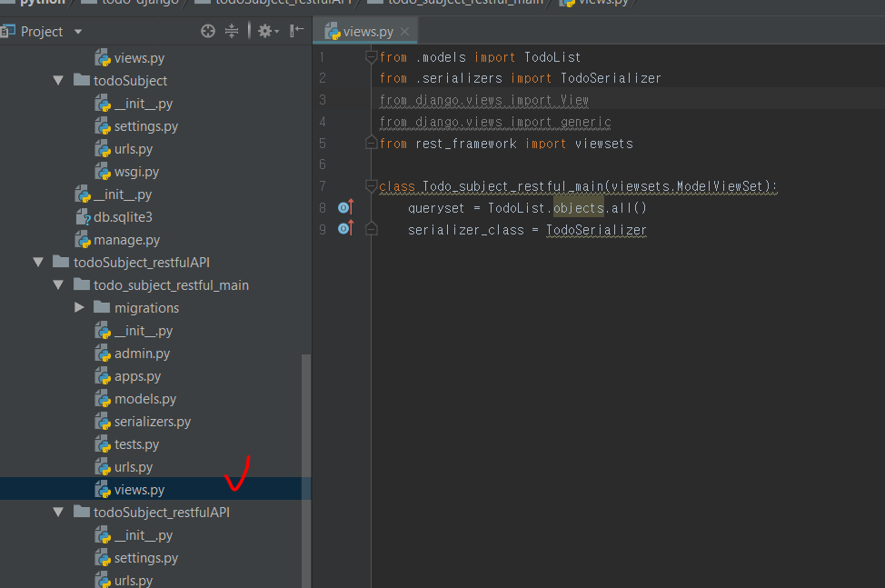
Task: Open manage.py file
Action: pos(127,240)
